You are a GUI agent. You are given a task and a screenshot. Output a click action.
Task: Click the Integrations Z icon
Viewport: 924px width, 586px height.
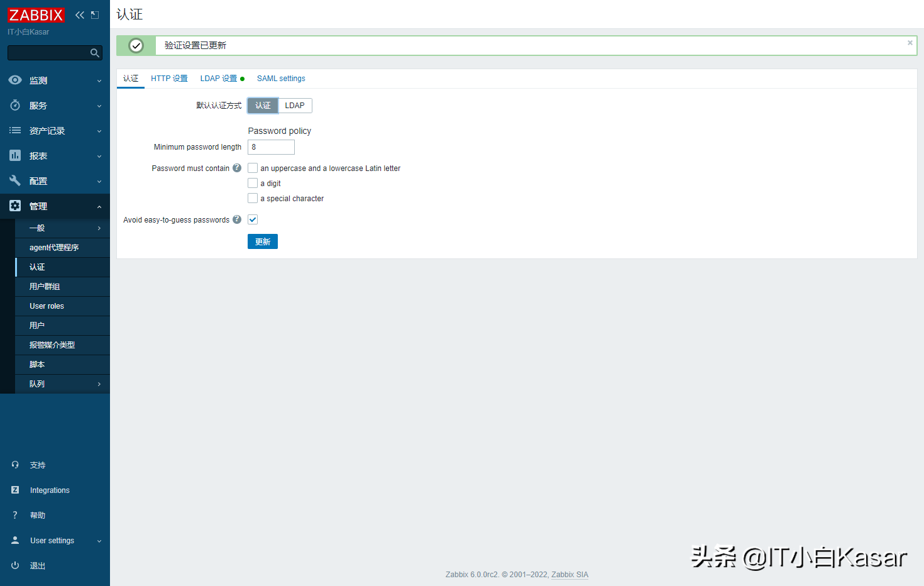click(15, 490)
